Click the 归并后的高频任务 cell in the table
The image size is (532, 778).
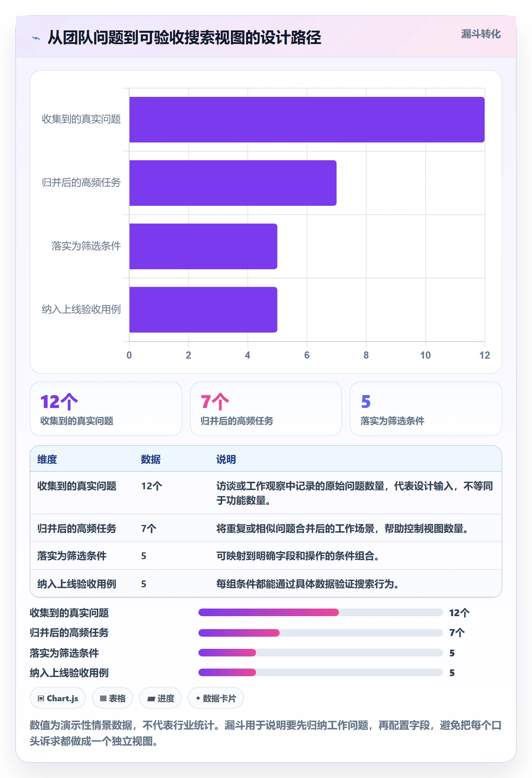[x=77, y=529]
